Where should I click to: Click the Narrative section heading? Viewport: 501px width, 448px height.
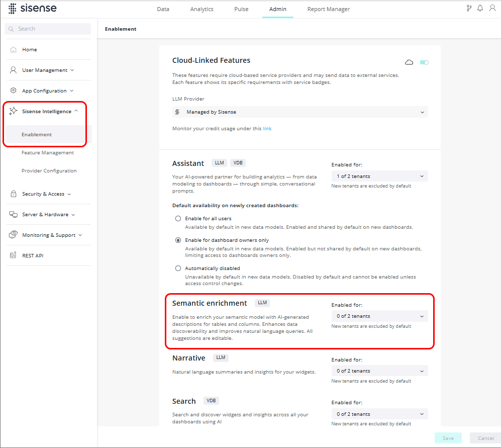188,358
